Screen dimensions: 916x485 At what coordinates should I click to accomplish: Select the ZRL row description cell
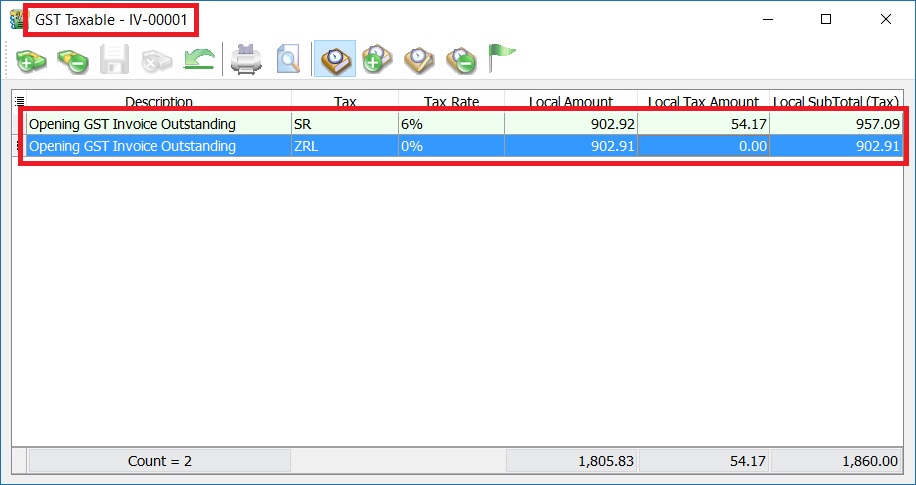point(159,146)
